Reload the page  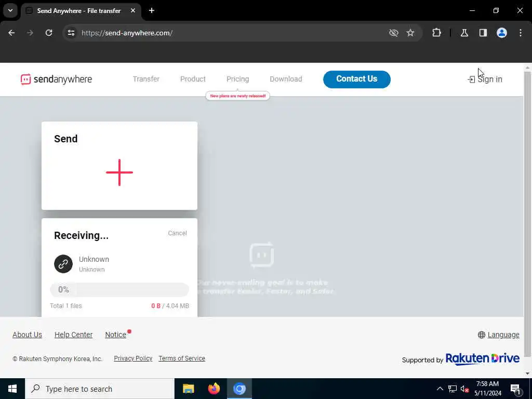pyautogui.click(x=49, y=33)
